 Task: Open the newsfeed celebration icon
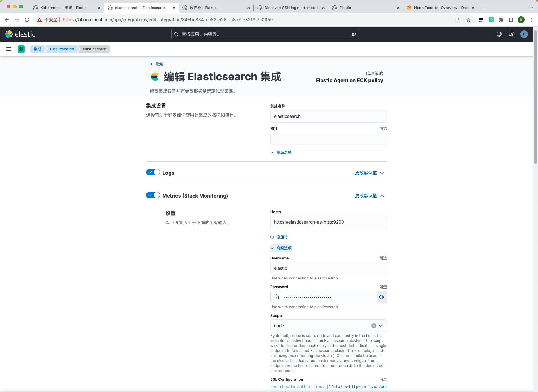coord(512,34)
